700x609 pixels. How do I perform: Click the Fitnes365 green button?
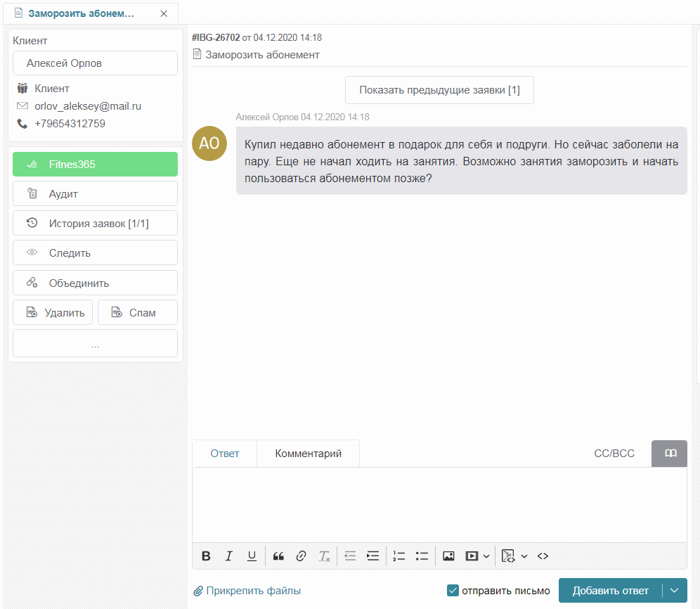pos(95,164)
